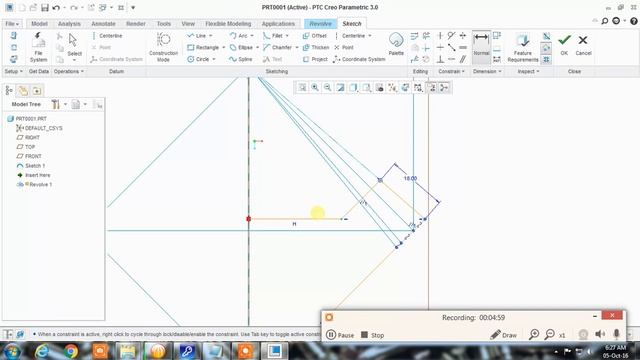
Task: Expand the Setup group dropdown
Action: (13, 71)
